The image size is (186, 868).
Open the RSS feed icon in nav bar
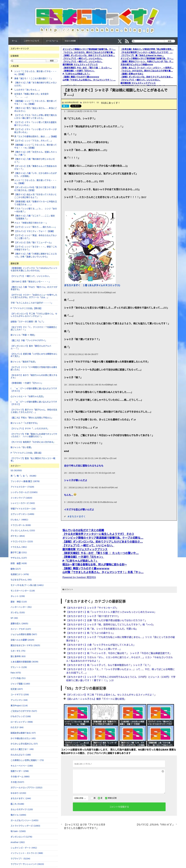click(x=127, y=41)
